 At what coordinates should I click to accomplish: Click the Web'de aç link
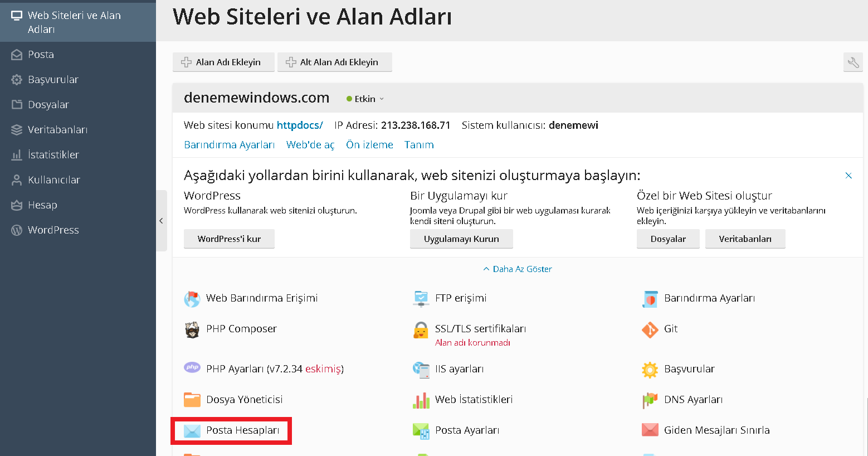pyautogui.click(x=310, y=145)
